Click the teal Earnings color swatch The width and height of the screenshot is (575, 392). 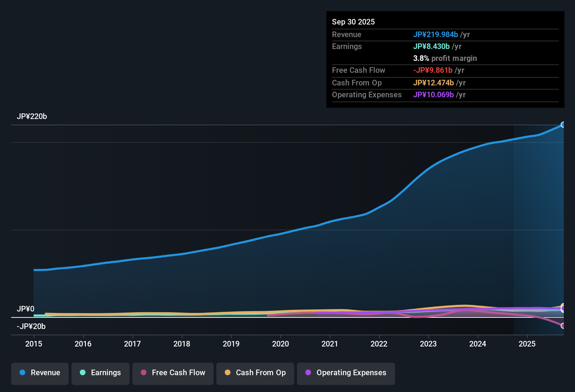pyautogui.click(x=83, y=373)
